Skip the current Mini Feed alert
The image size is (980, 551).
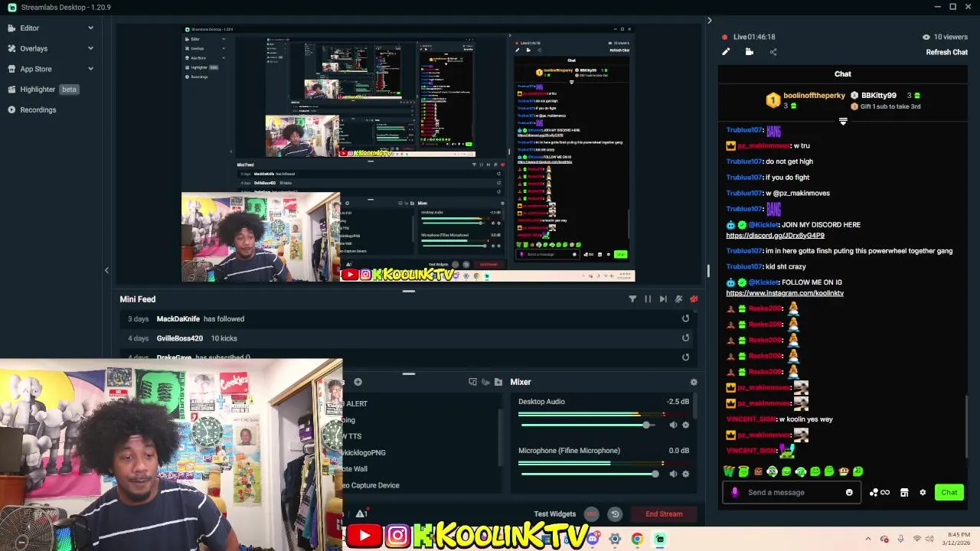663,299
